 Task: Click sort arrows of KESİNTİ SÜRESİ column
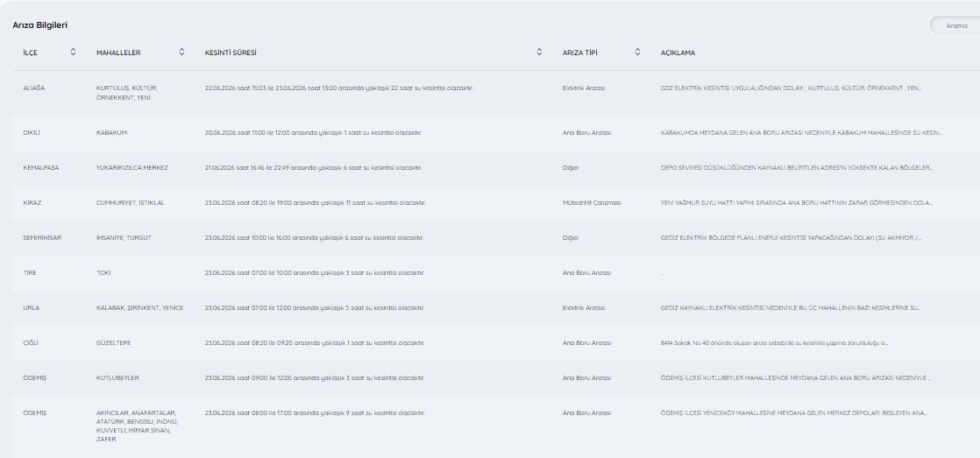(x=539, y=53)
